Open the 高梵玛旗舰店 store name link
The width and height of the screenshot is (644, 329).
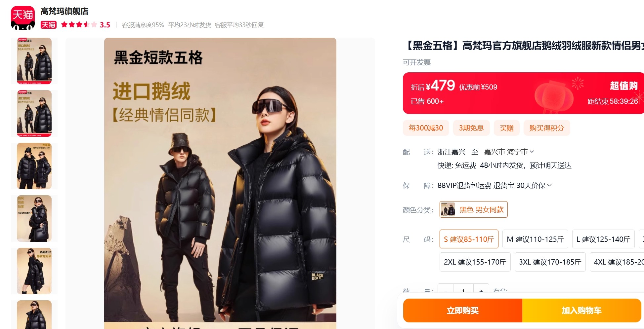tap(64, 11)
